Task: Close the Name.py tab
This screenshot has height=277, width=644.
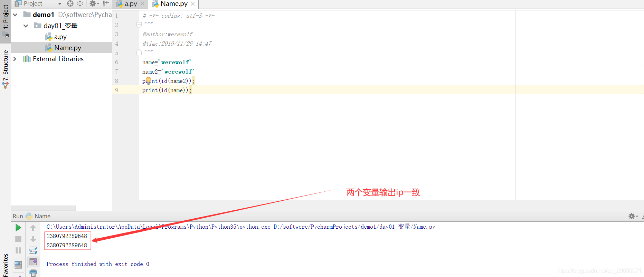Action: 193,4
